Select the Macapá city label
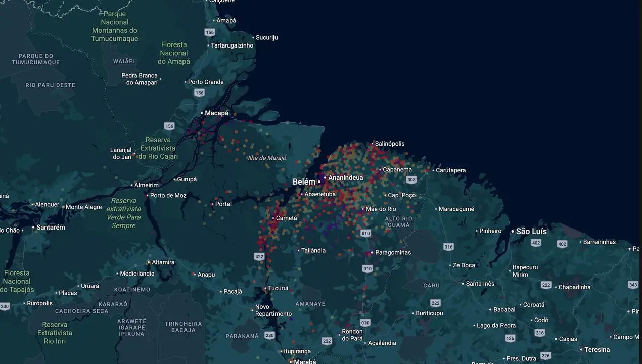Viewport: 642px width, 364px height. pyautogui.click(x=217, y=113)
